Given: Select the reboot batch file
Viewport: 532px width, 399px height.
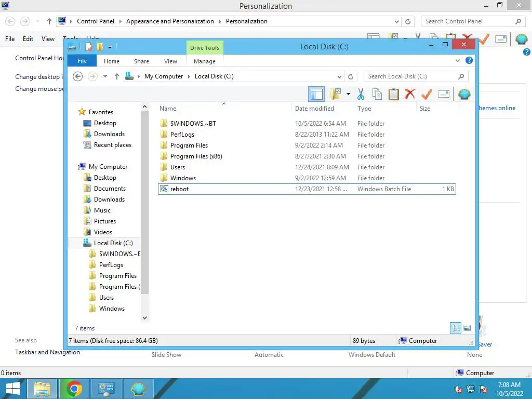Looking at the screenshot, I should point(307,189).
